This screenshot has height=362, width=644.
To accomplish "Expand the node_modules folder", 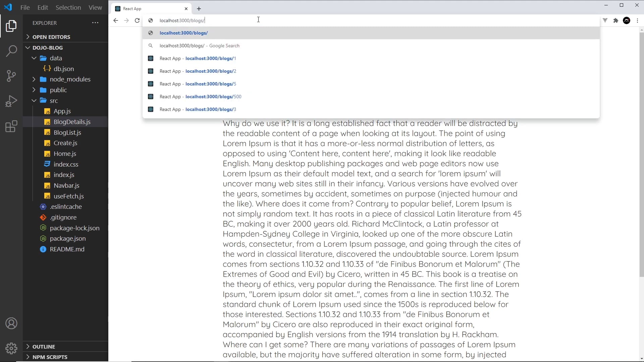I will coord(34,79).
